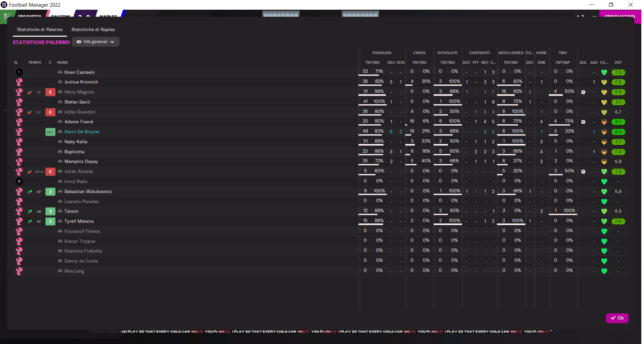Click the PASSAGGI column group header
This screenshot has height=344, width=644.
[382, 53]
